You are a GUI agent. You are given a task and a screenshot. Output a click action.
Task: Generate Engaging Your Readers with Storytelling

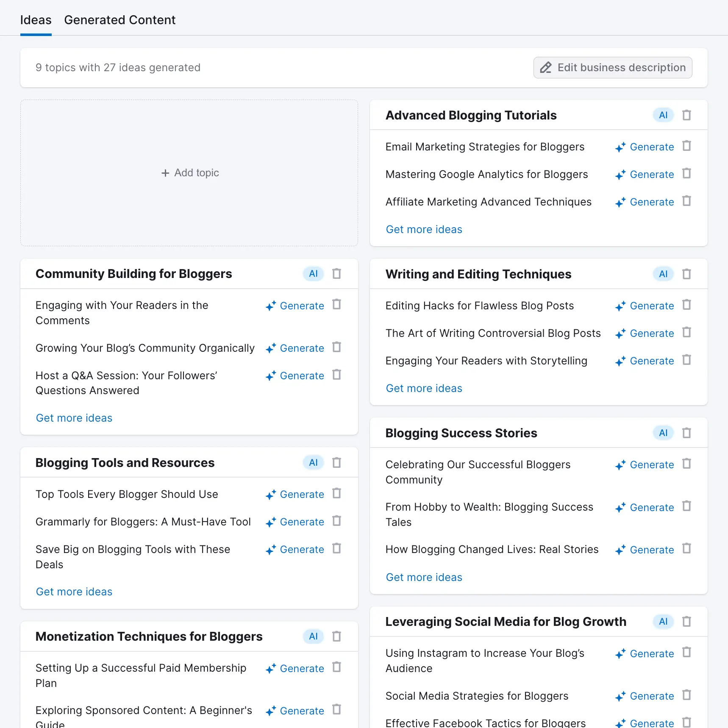(651, 361)
